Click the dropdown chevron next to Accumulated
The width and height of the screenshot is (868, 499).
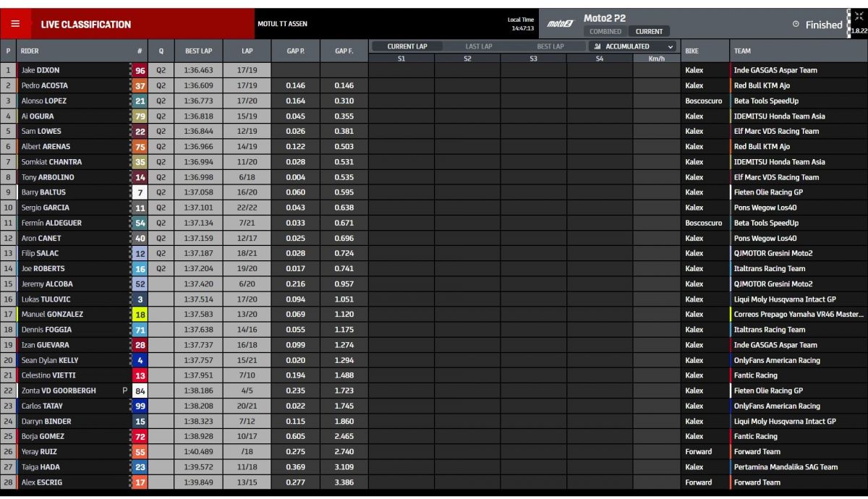pos(671,47)
